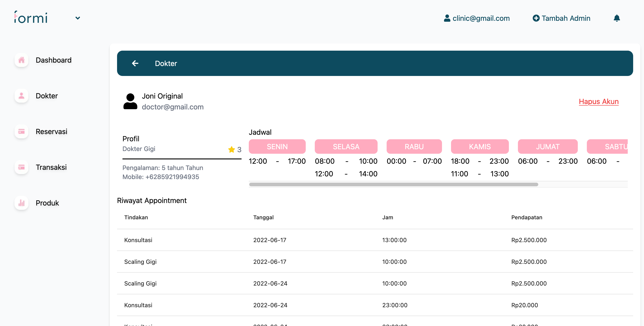This screenshot has width=644, height=326.
Task: Select the KAMIS schedule day
Action: (479, 146)
